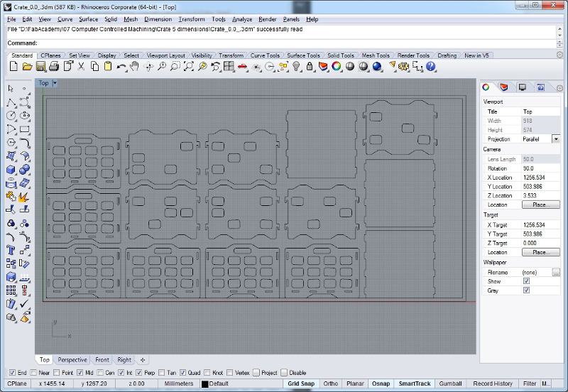Click the Rotation value 90.0 field
The image size is (568, 392).
click(540, 168)
